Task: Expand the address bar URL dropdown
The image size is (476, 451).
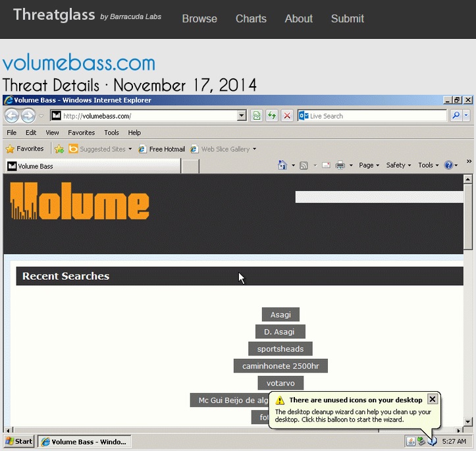Action: coord(242,116)
